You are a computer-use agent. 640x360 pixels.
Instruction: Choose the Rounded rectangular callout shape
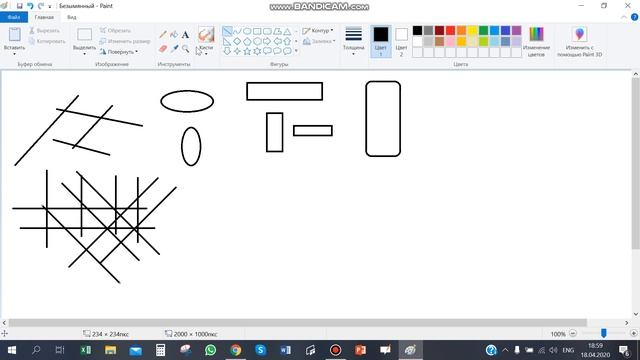tap(267, 51)
